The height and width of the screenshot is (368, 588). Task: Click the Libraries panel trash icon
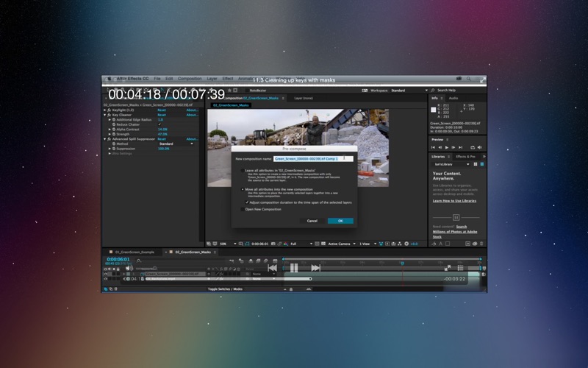click(481, 244)
